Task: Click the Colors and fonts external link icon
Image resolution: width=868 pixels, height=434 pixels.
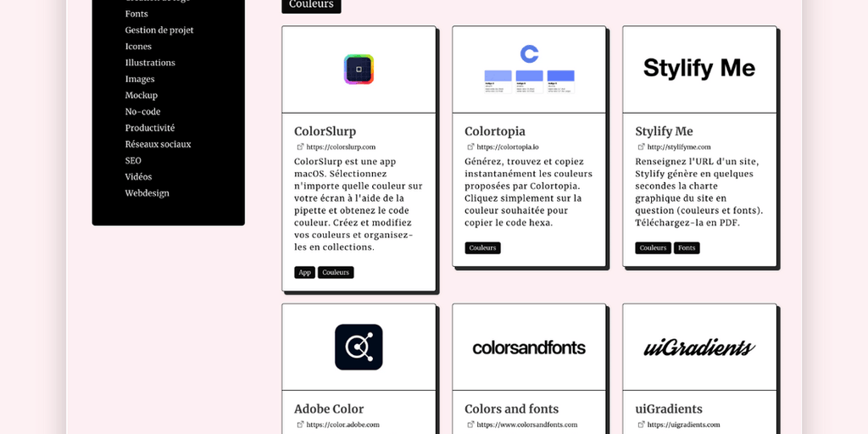Action: 471,425
